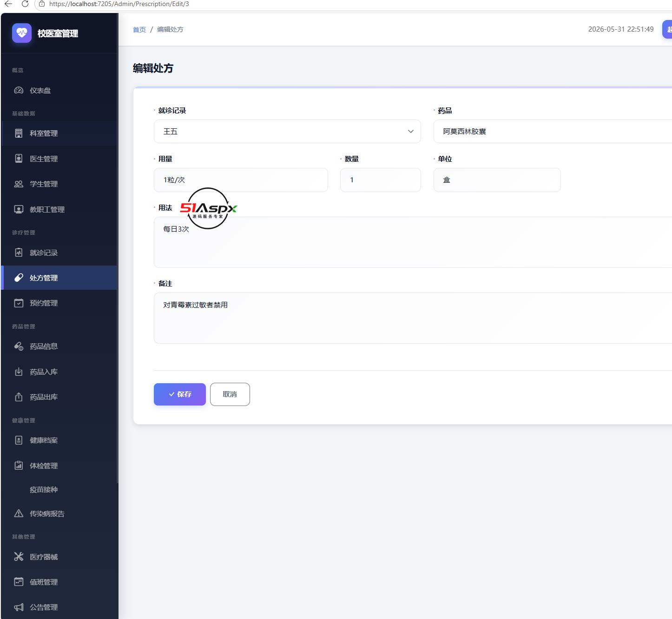Click the tools icon beside 医疗器械
The width and height of the screenshot is (672, 619).
[x=19, y=557]
